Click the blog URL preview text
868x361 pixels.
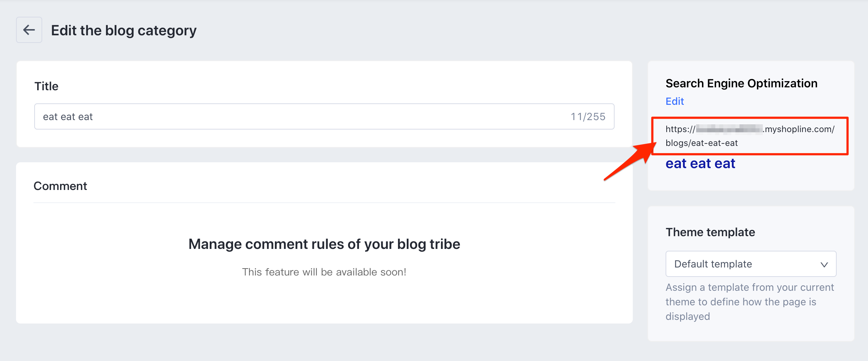(x=750, y=129)
